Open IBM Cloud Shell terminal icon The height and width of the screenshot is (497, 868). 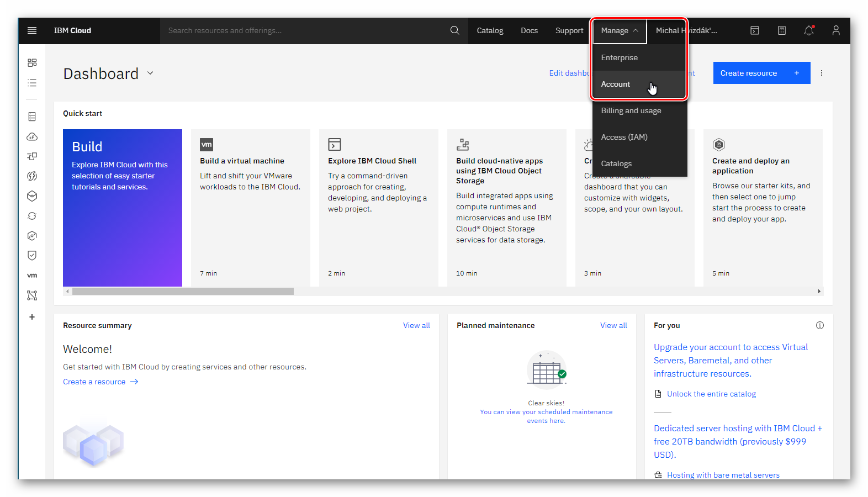pos(755,30)
